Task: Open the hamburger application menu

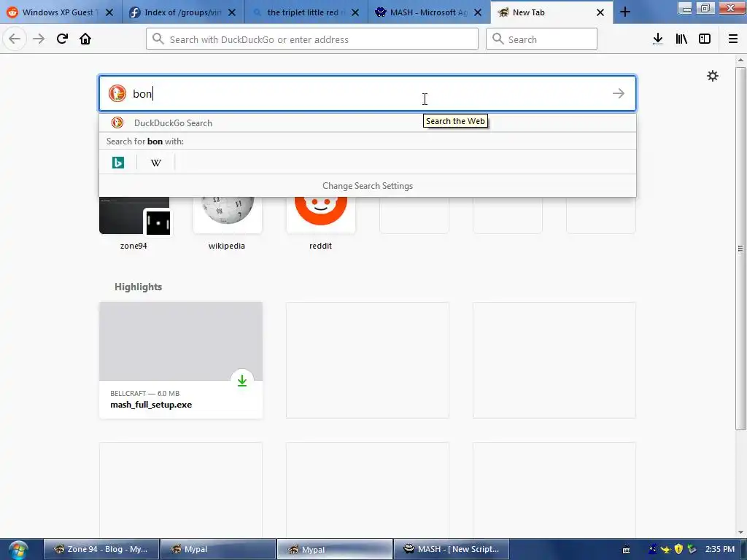Action: coord(733,39)
